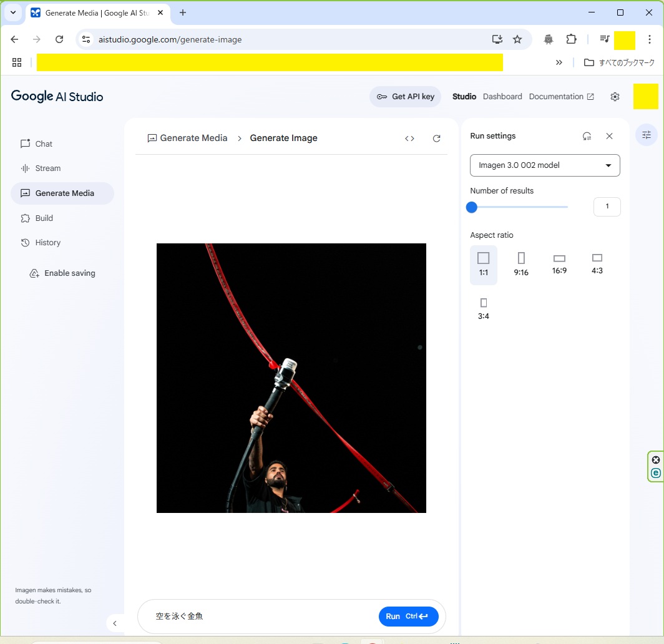The width and height of the screenshot is (664, 644).
Task: Click the clear prompt refresh icon
Action: tap(437, 139)
